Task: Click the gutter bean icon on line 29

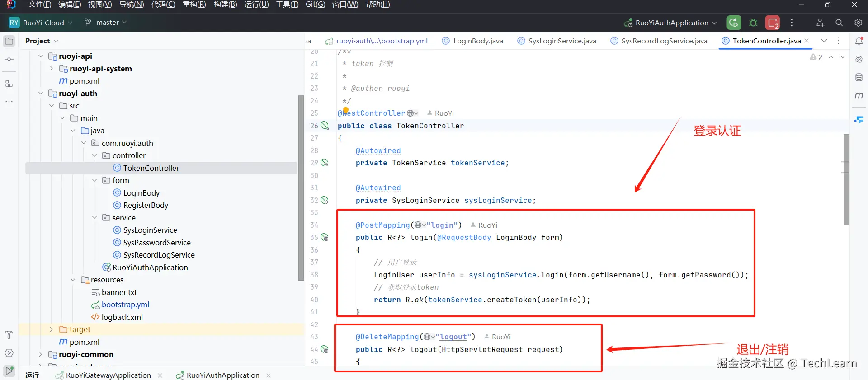Action: (325, 163)
